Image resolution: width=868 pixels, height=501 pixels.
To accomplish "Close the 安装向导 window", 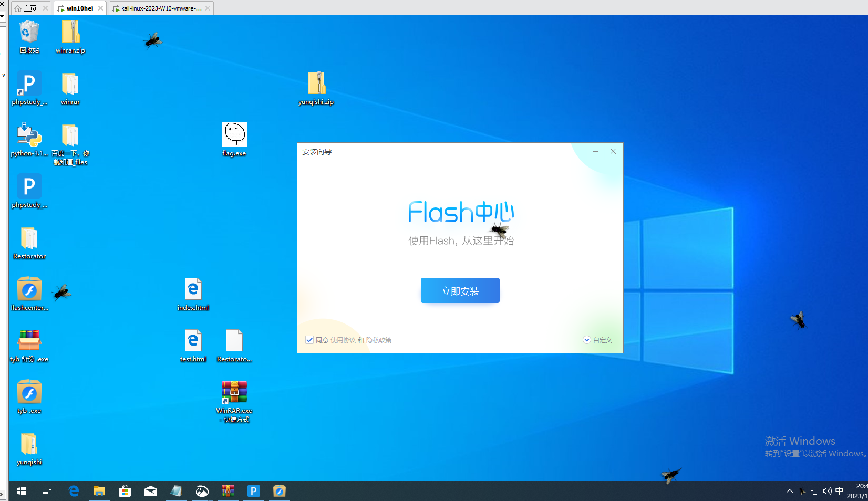I will pyautogui.click(x=613, y=151).
